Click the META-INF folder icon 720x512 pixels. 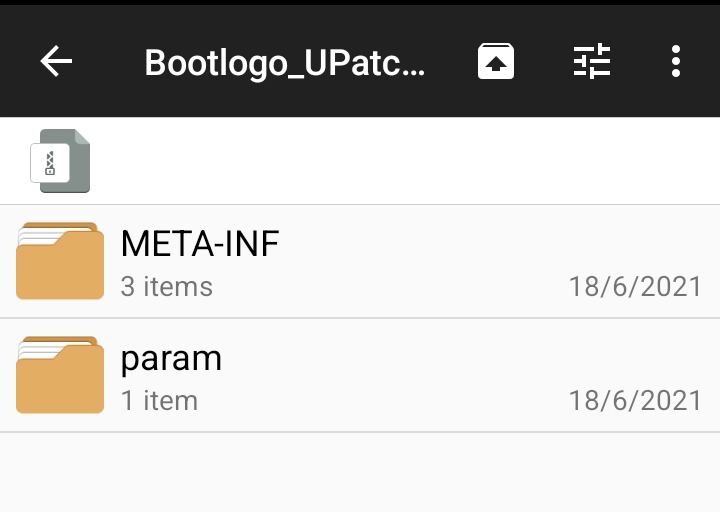coord(60,261)
